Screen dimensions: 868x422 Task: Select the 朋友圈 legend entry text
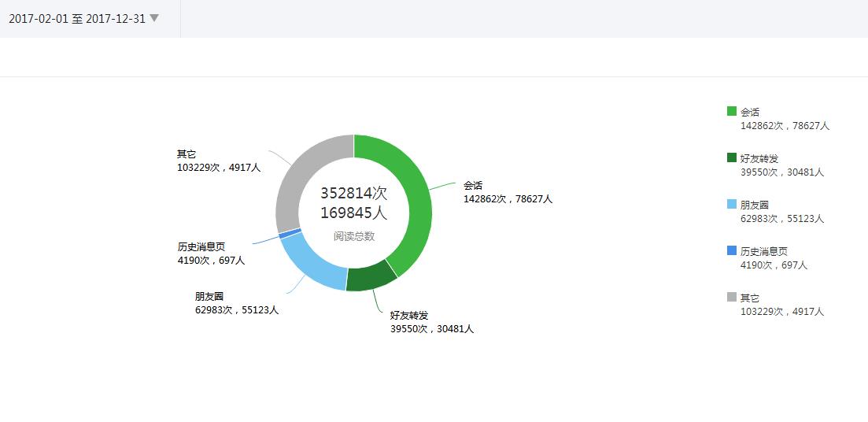pos(755,205)
